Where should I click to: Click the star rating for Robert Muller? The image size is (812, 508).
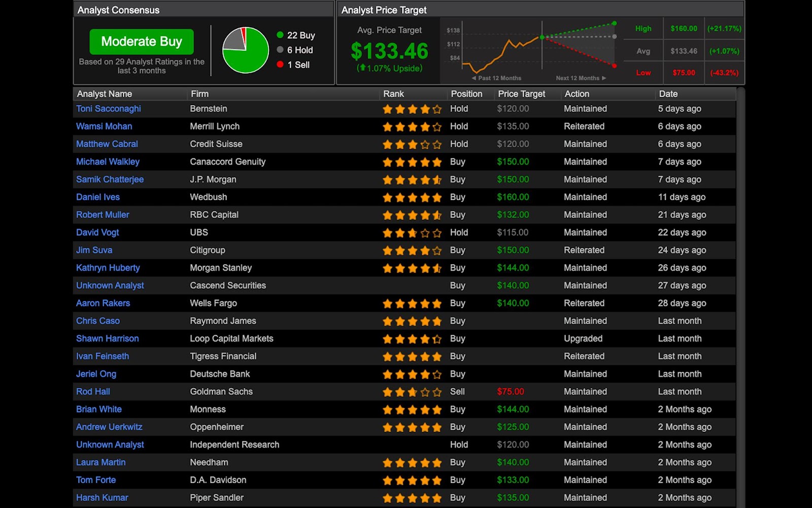[x=412, y=215]
